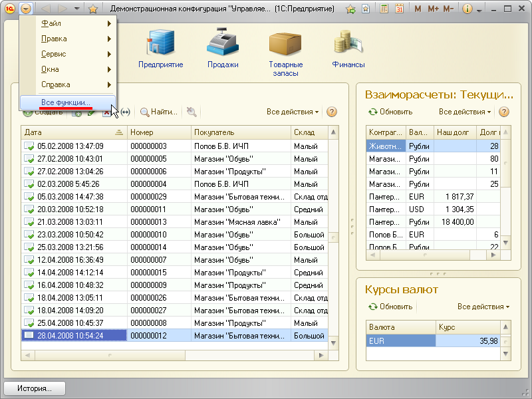This screenshot has width=532, height=399.
Task: Expand Все действия in Взаиморасчеты panel
Action: pyautogui.click(x=465, y=112)
